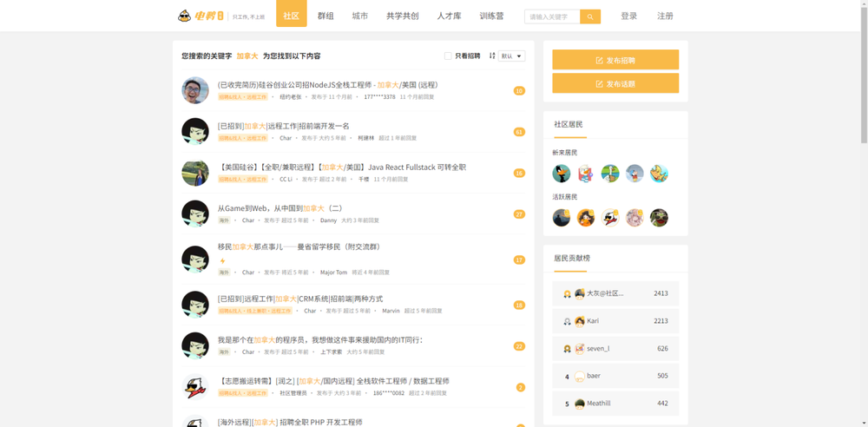Click the sort order arrows icon
The image size is (868, 427).
pyautogui.click(x=492, y=56)
